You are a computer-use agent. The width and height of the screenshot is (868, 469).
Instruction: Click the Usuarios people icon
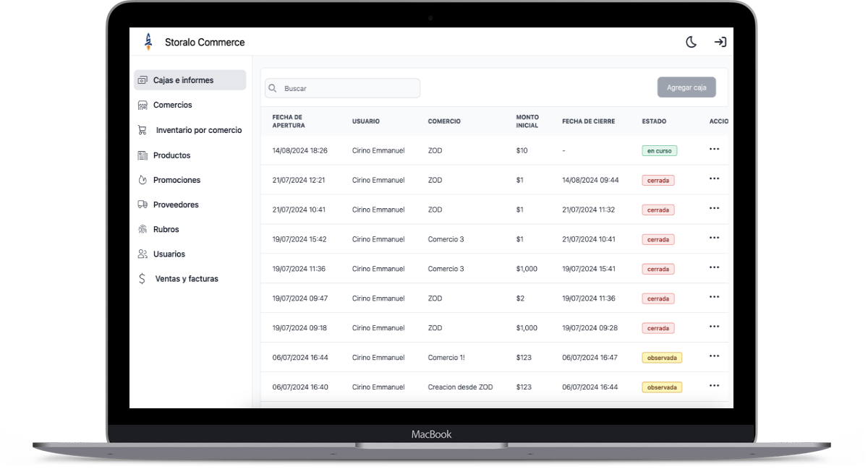click(142, 254)
